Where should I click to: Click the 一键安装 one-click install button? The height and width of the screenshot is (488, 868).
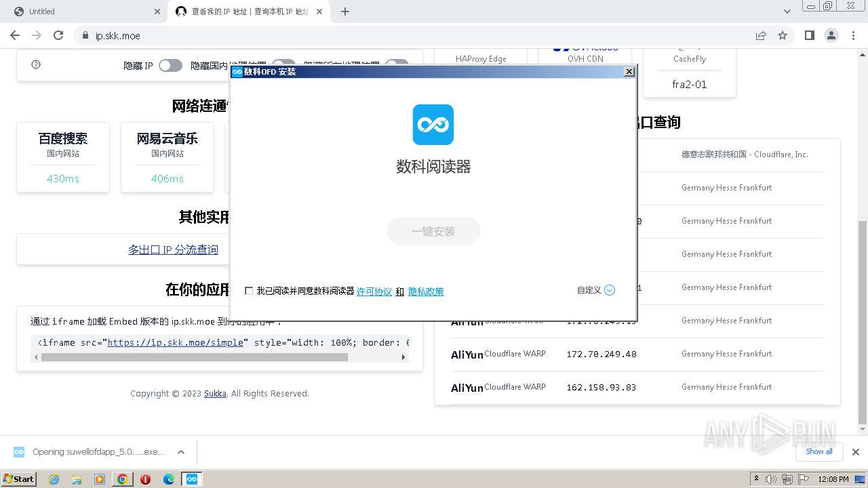click(433, 231)
